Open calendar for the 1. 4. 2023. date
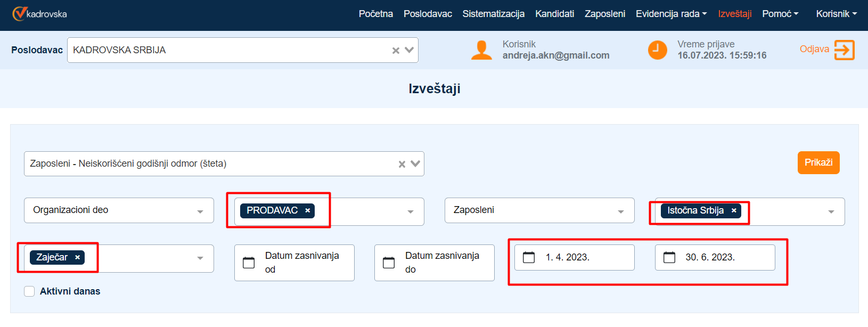 pos(529,258)
